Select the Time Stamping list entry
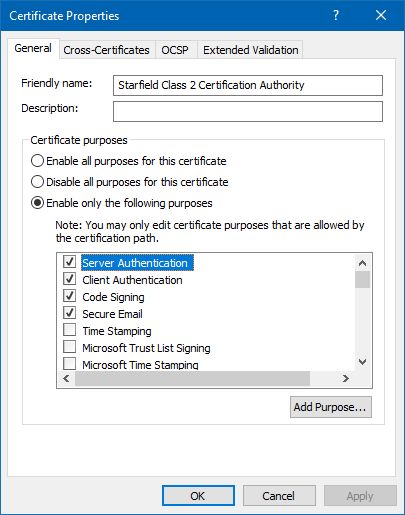 [117, 331]
